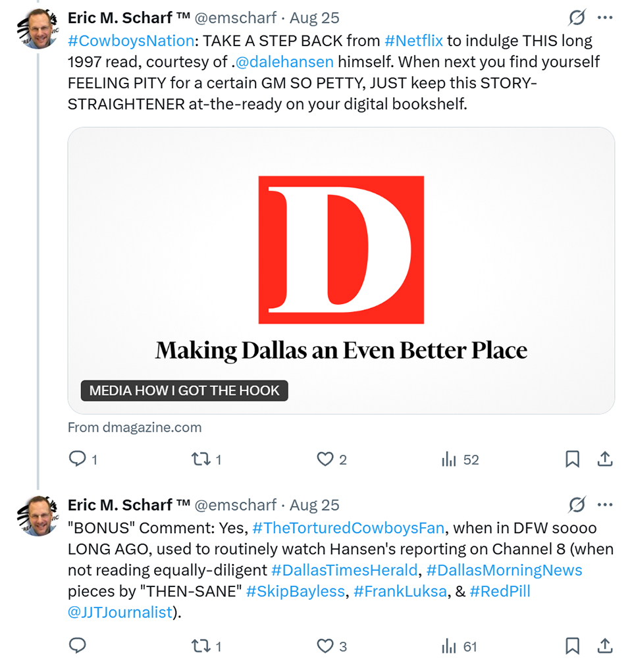632x672 pixels.
Task: Reply to the first tweet
Action: (x=78, y=459)
